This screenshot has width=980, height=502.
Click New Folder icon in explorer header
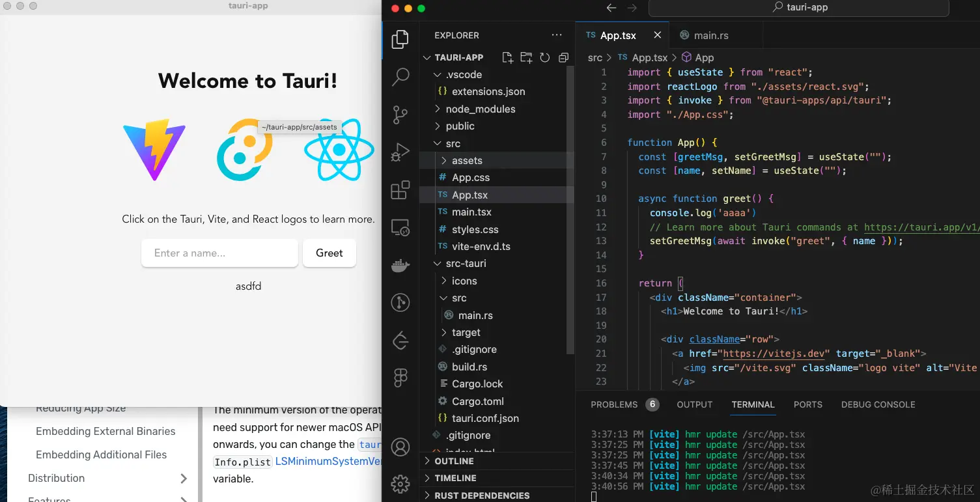tap(526, 57)
